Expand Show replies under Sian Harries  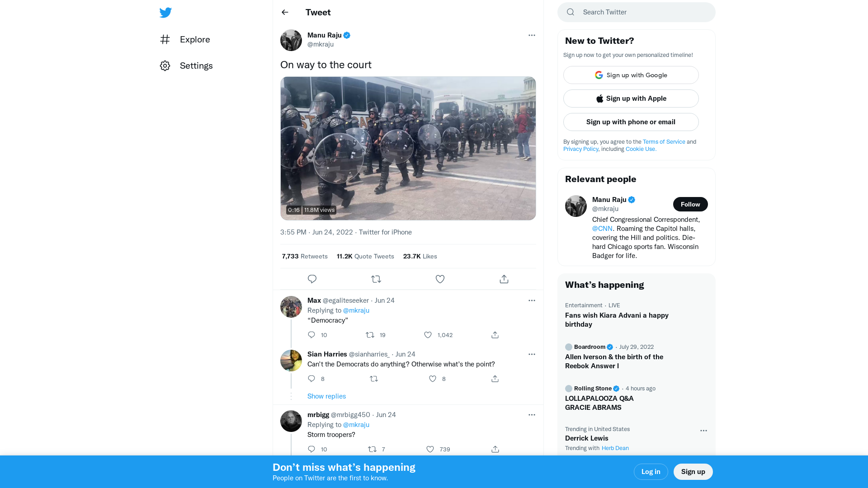326,396
